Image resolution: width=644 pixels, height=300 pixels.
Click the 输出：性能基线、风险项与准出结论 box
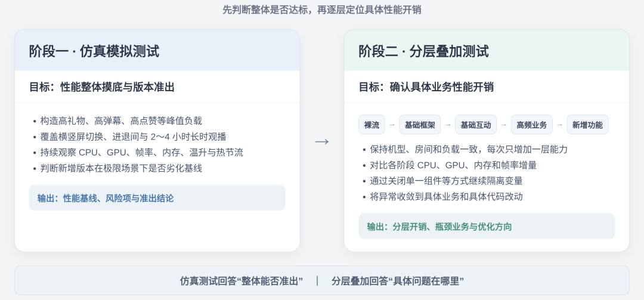click(157, 197)
